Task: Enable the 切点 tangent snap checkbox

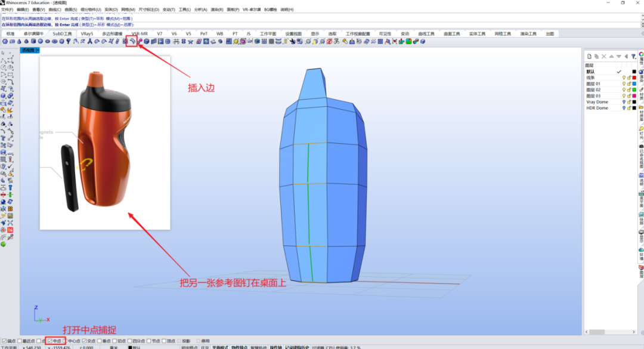Action: pos(114,341)
